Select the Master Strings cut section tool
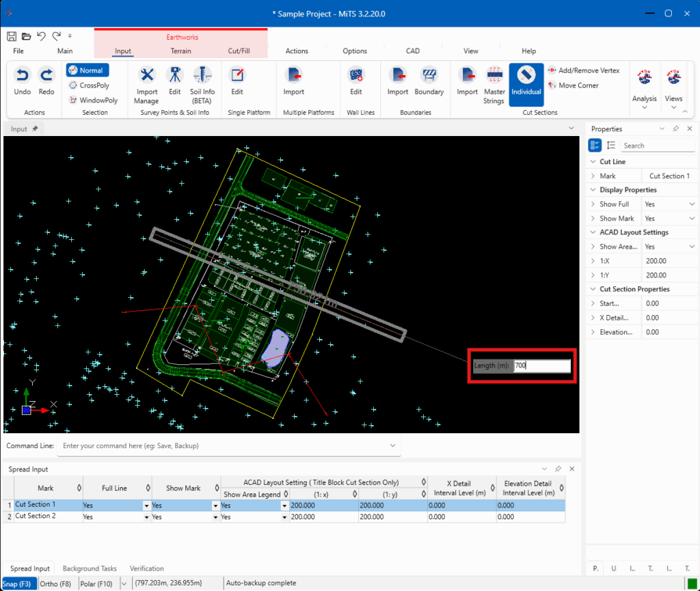 494,85
